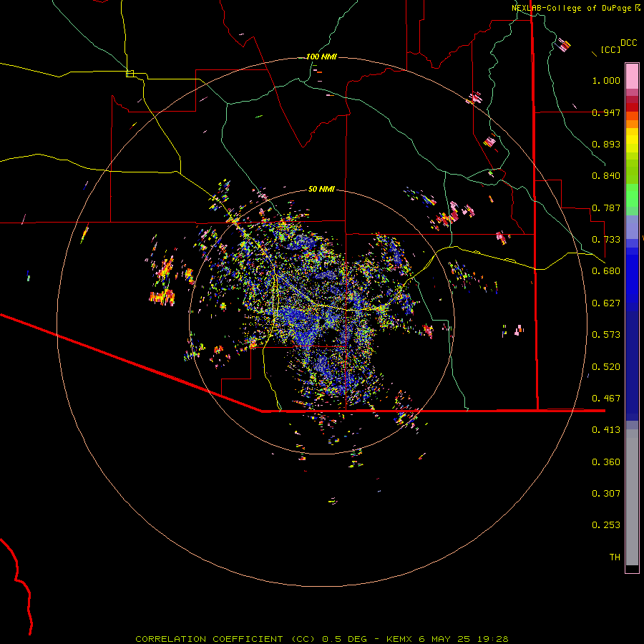
Task: Click the 0.893 scale value
Action: [x=606, y=144]
